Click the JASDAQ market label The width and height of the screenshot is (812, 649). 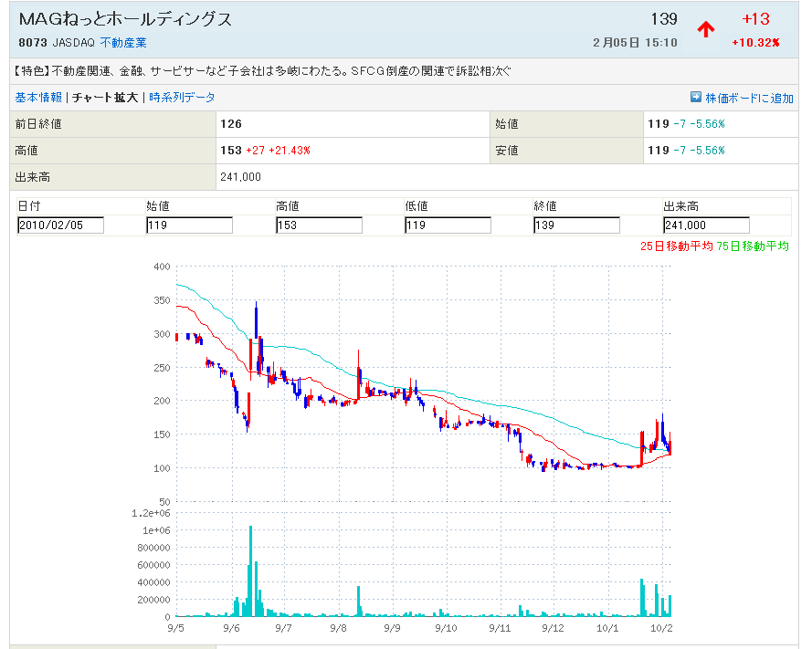(74, 43)
